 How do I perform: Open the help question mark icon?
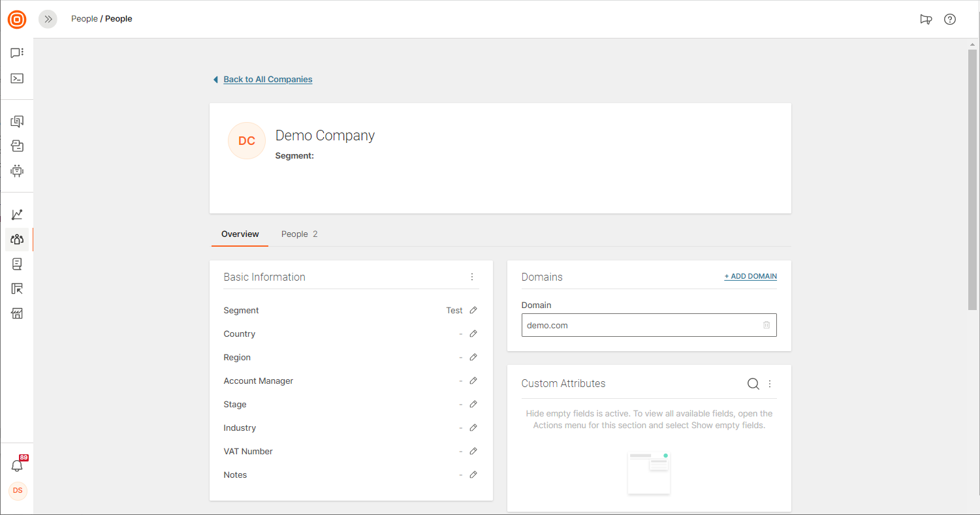(x=950, y=19)
